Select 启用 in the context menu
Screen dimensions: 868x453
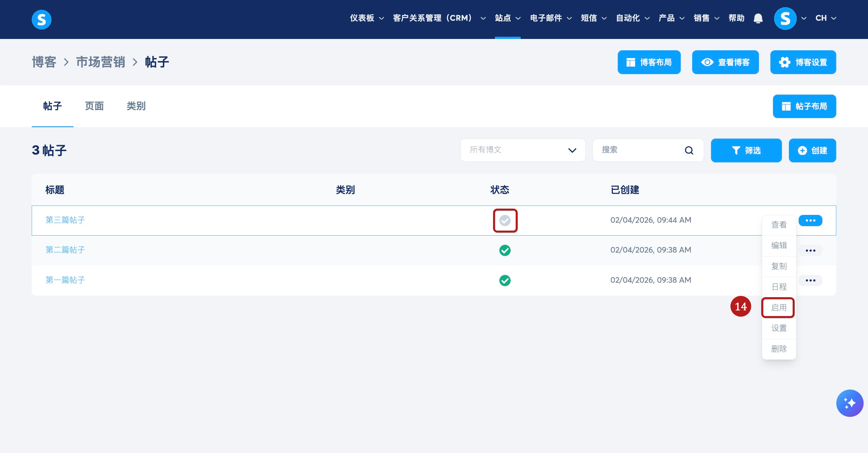[x=778, y=307]
